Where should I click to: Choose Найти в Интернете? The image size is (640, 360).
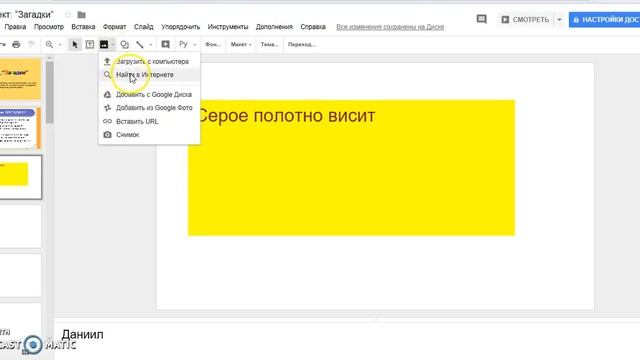[149, 75]
